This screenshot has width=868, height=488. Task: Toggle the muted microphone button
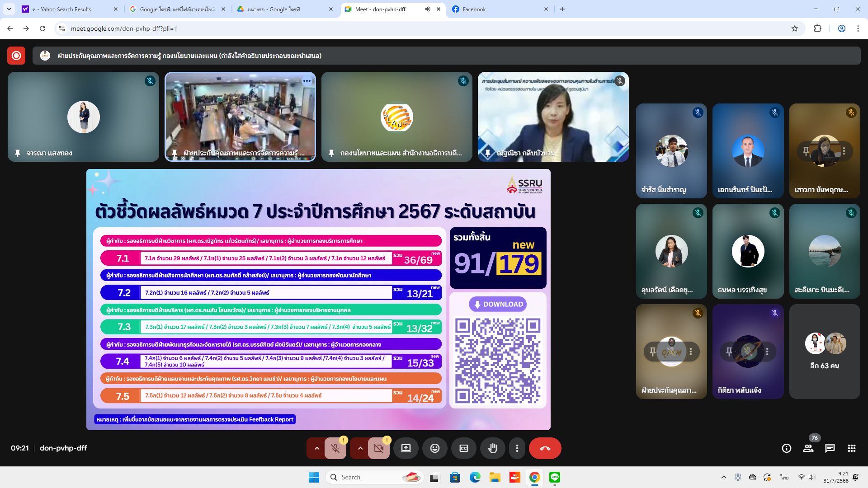[335, 448]
